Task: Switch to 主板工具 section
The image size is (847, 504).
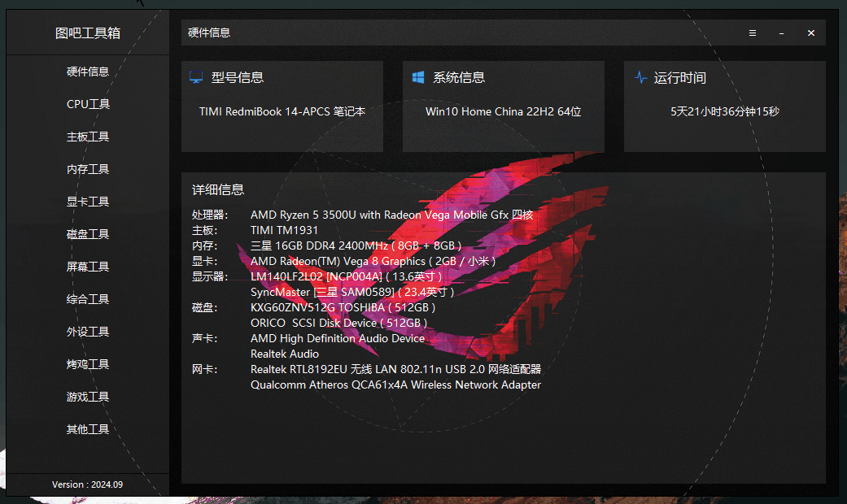Action: click(x=88, y=137)
